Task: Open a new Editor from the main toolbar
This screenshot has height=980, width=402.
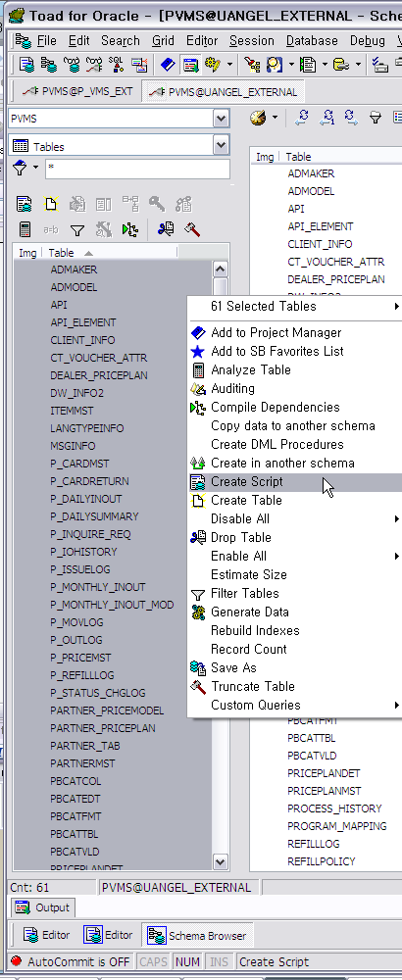Action: pos(25,64)
